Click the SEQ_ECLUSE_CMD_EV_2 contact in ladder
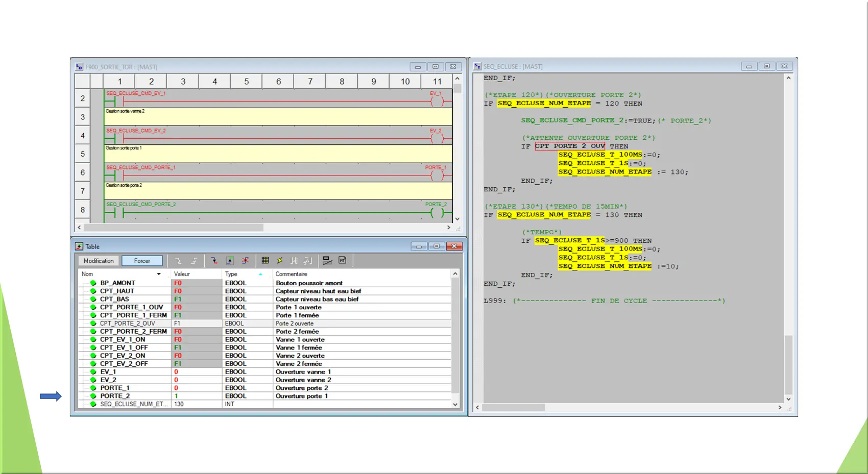The image size is (868, 474). [119, 139]
